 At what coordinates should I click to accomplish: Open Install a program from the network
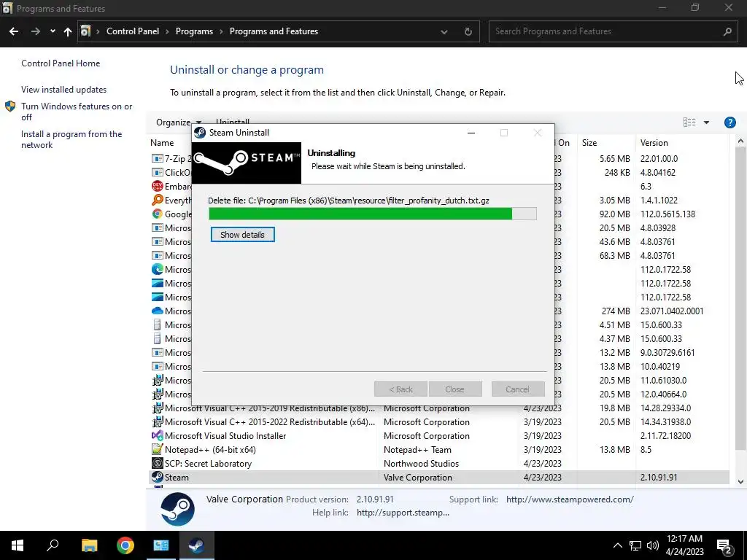(71, 139)
